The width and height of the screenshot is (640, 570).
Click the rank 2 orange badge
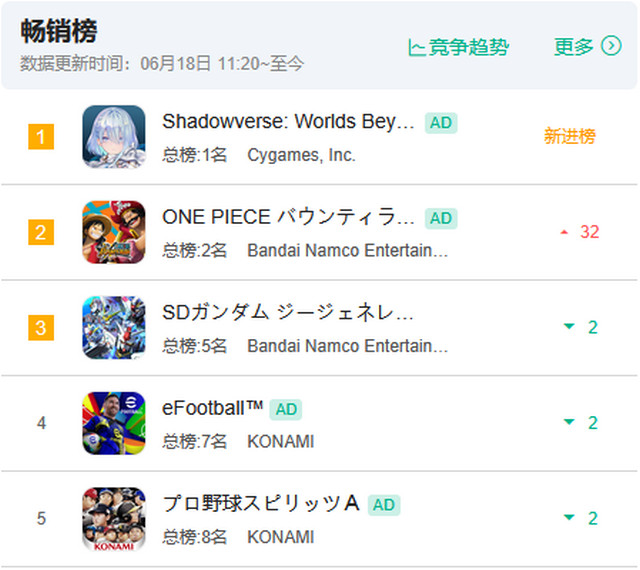(41, 232)
